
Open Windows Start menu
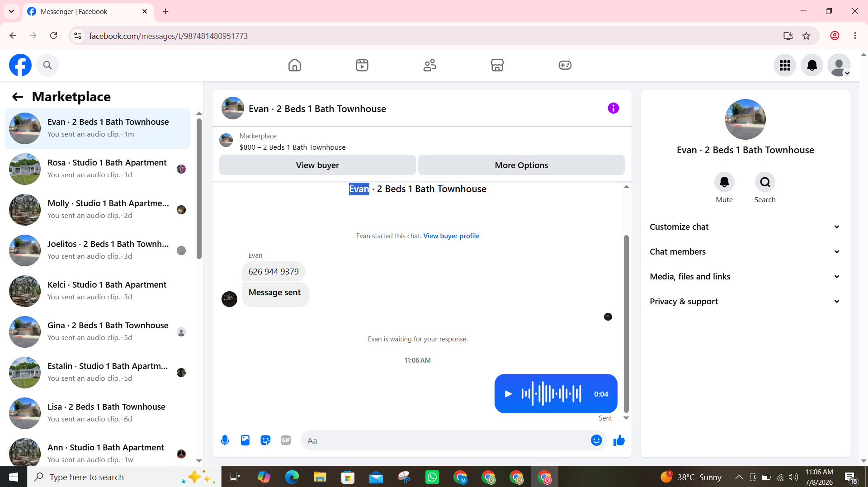[x=14, y=477]
